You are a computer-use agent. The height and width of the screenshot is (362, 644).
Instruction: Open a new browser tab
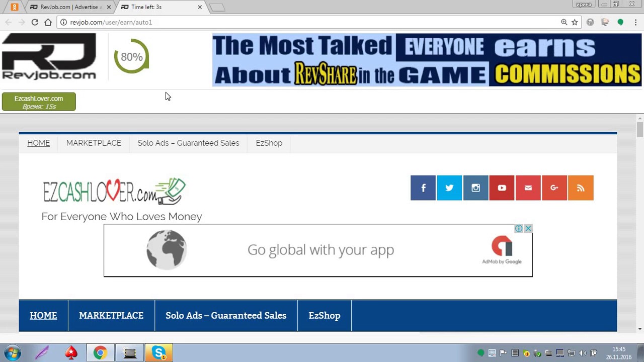coord(217,7)
